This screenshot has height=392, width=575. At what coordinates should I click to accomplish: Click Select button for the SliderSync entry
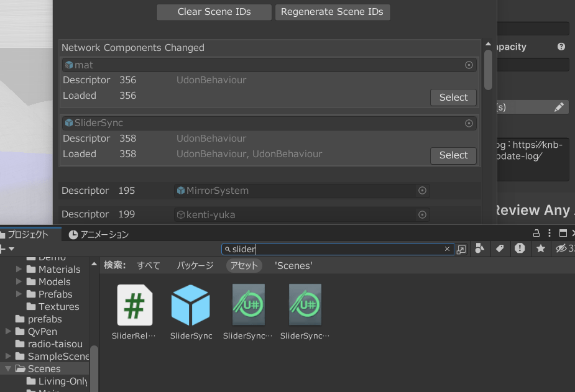453,155
